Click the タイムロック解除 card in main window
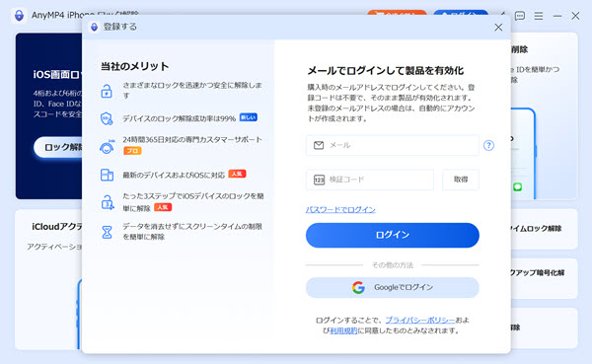Image resolution: width=592 pixels, height=364 pixels. (544, 229)
